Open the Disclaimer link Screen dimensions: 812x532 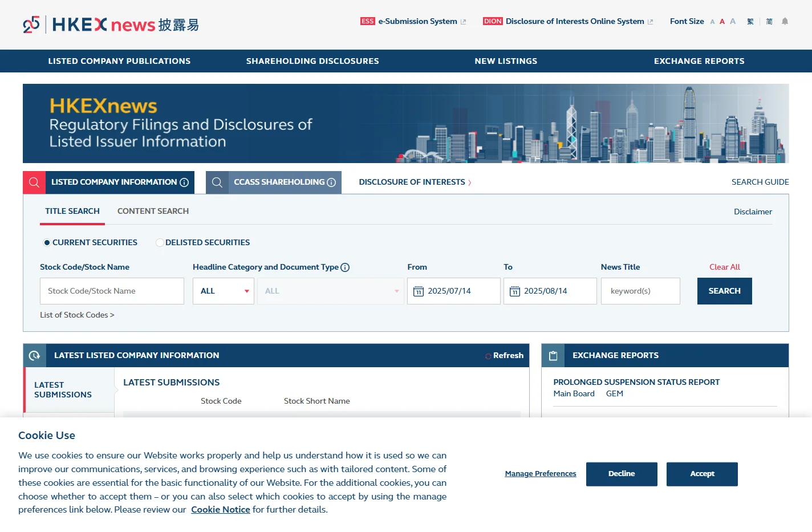[753, 212]
